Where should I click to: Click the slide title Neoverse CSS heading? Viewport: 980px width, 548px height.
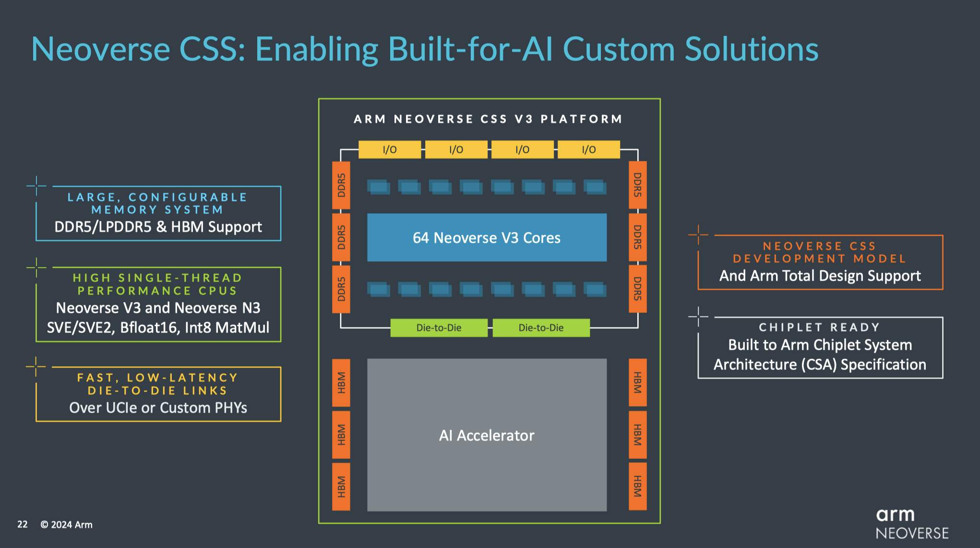click(424, 49)
